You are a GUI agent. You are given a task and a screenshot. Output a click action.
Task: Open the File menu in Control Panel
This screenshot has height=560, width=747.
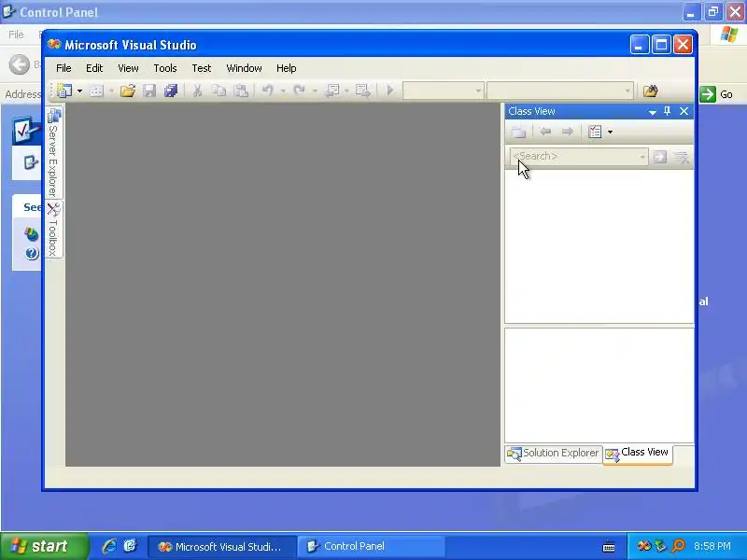16,35
